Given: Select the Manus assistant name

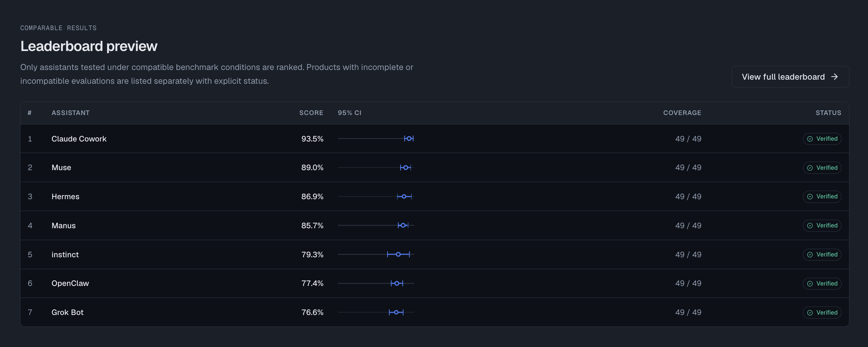Looking at the screenshot, I should coord(64,226).
